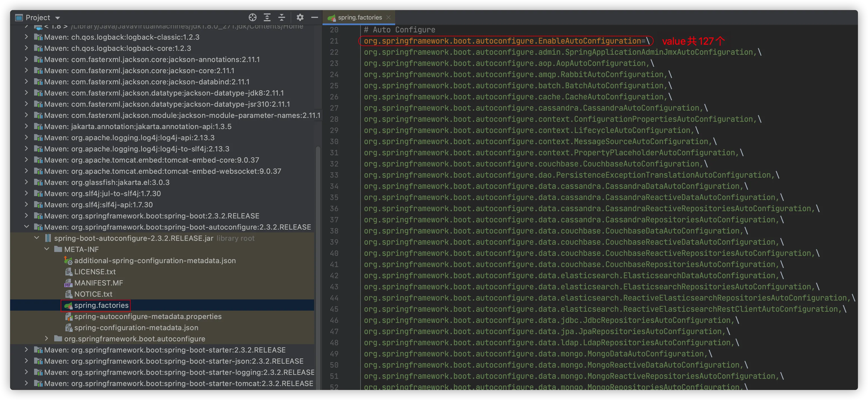Click spring.factories leaf icon in tree
This screenshot has height=400, width=868.
[x=68, y=305]
